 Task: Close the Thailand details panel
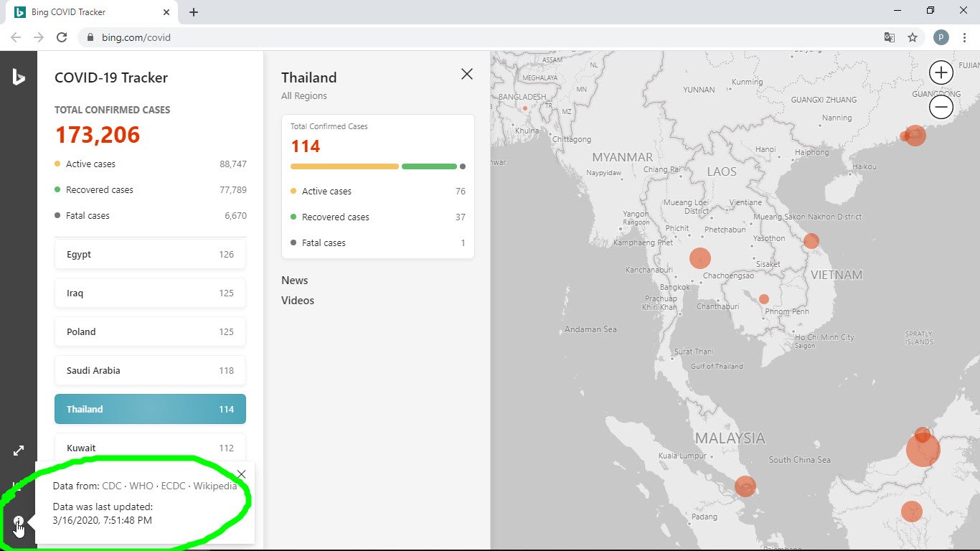tap(467, 73)
